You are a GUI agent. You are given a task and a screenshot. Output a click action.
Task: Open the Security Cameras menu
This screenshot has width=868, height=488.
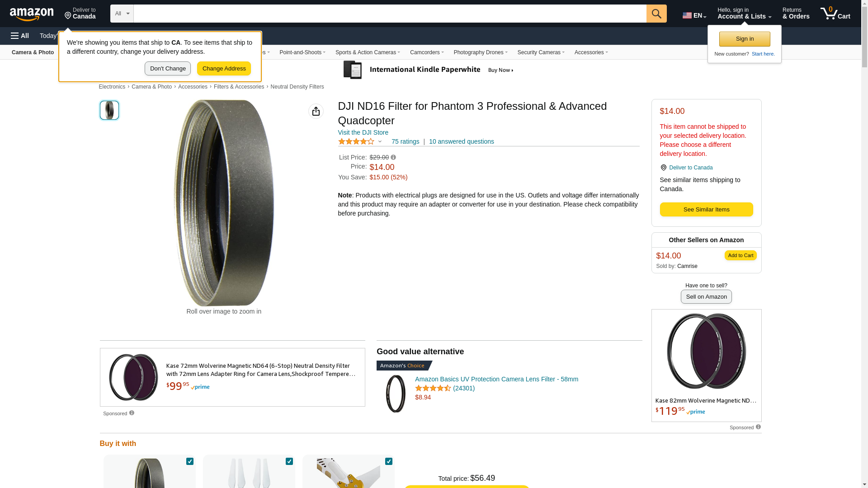click(x=541, y=52)
